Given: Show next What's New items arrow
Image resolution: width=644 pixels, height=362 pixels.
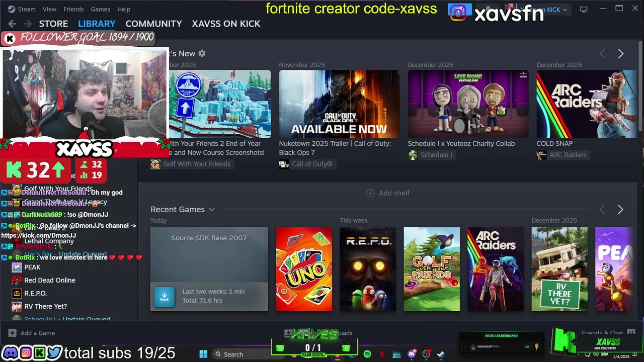Looking at the screenshot, I should coord(620,54).
